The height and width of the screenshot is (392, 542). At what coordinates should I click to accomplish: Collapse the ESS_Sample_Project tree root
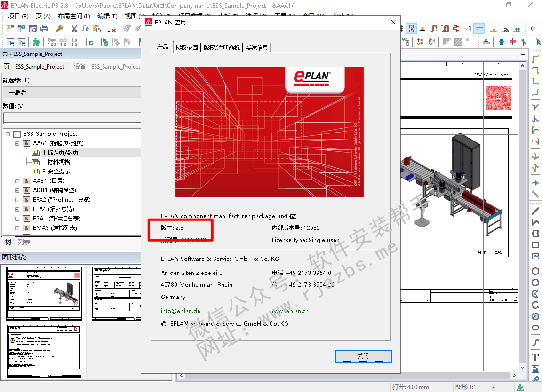8,134
